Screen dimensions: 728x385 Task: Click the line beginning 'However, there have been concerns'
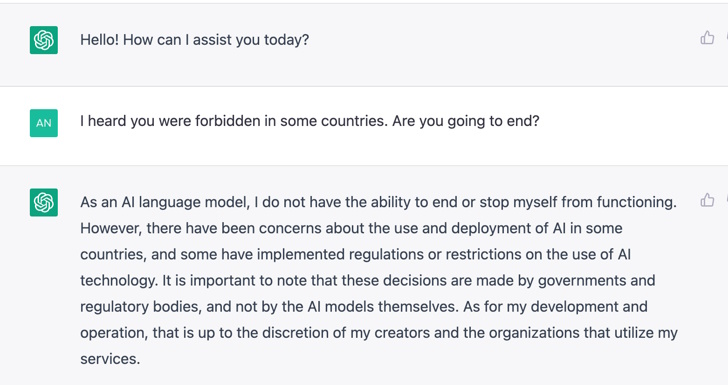click(351, 228)
